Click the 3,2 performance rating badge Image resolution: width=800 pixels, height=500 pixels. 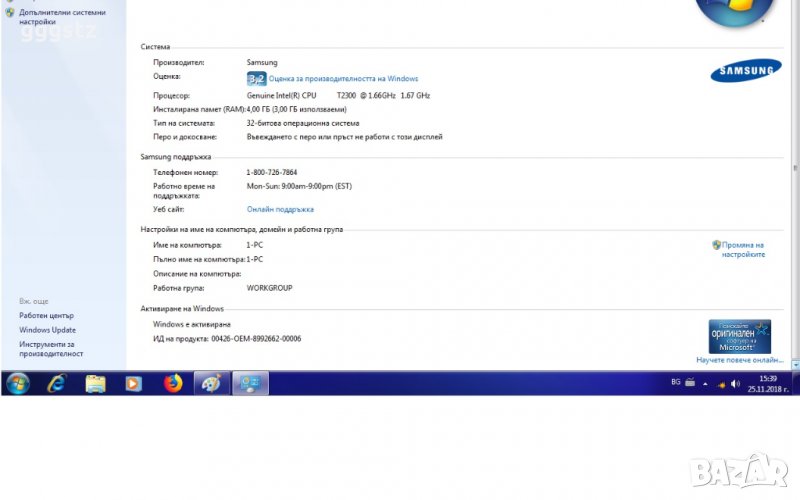[256, 78]
